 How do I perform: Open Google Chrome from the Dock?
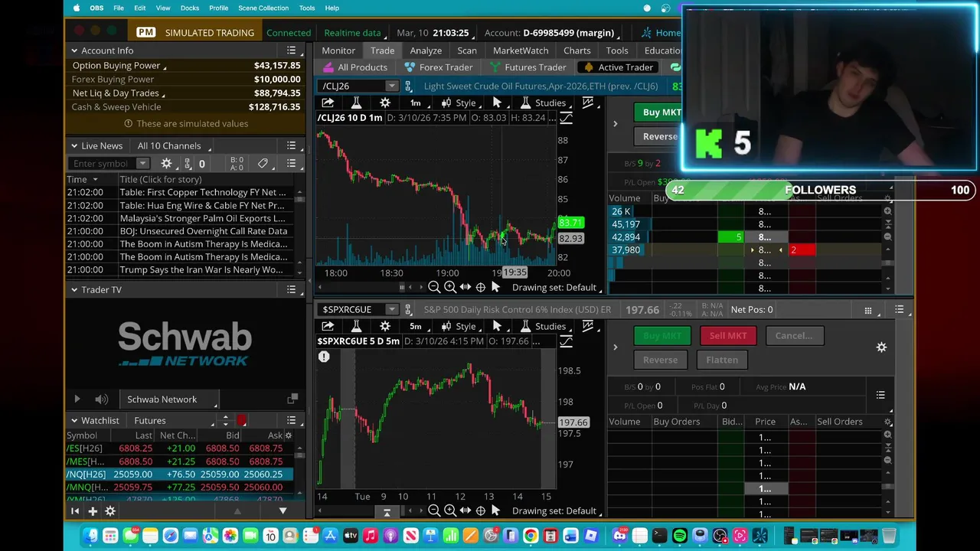(530, 536)
